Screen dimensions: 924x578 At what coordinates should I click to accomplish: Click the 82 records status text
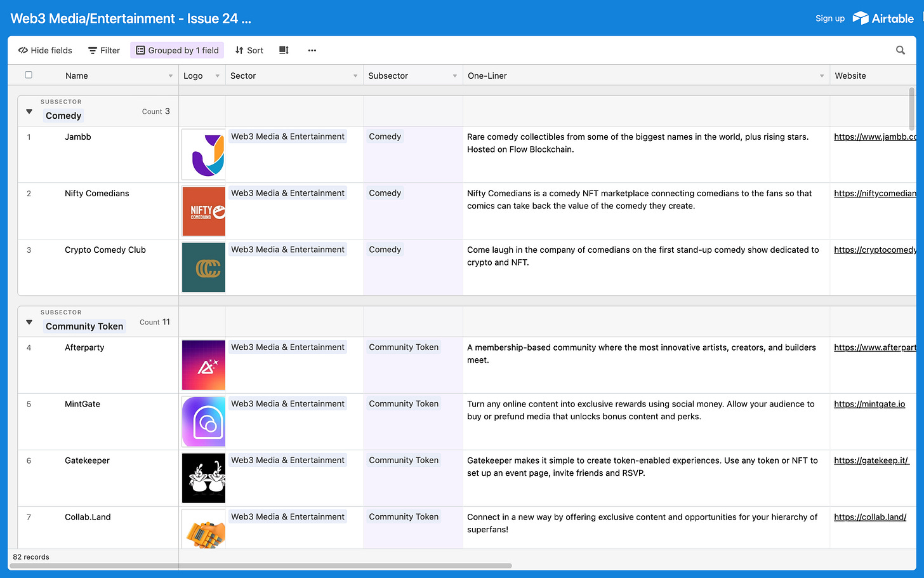tap(31, 557)
